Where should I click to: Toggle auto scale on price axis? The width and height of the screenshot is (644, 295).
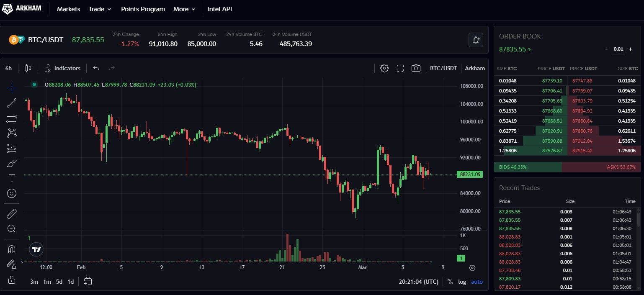[477, 282]
